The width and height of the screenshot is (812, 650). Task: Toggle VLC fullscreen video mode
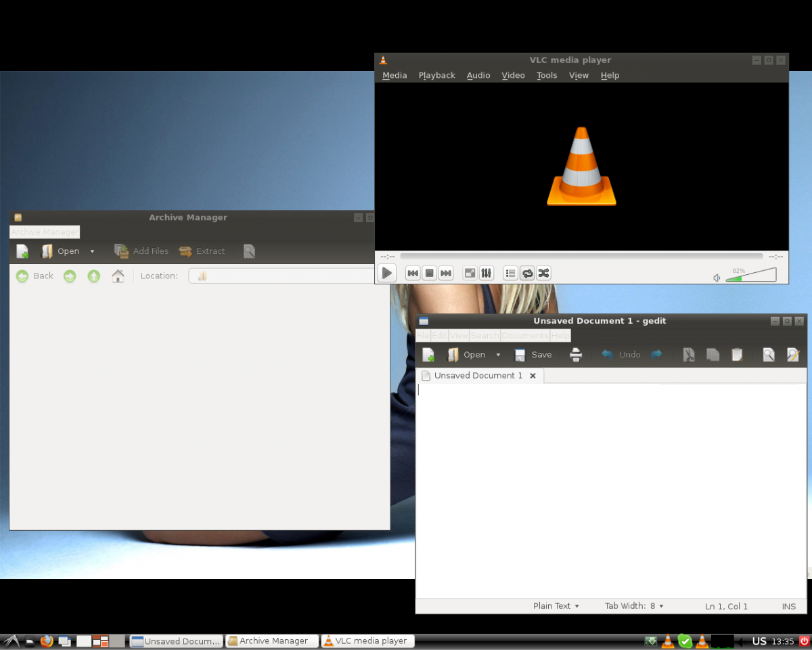pos(470,273)
